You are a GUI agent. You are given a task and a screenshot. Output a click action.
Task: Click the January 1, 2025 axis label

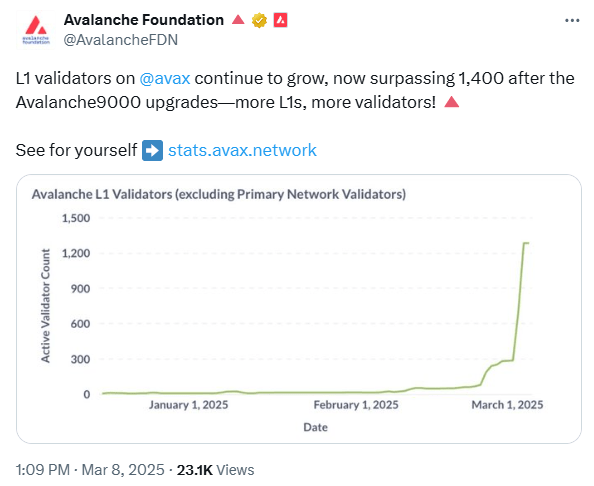point(189,405)
